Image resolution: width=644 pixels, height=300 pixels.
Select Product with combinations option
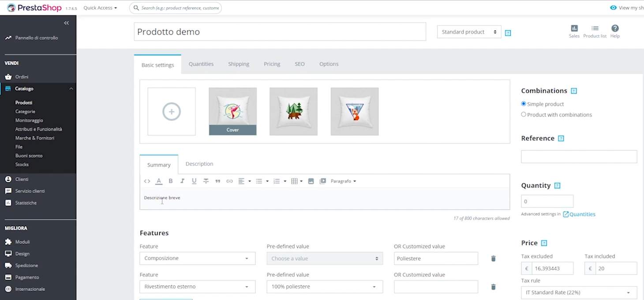pyautogui.click(x=524, y=115)
